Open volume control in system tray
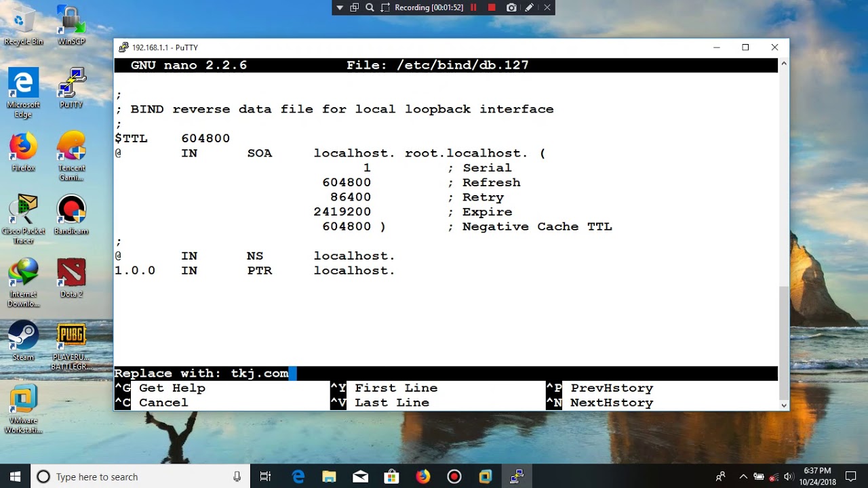This screenshot has height=488, width=868. [788, 476]
